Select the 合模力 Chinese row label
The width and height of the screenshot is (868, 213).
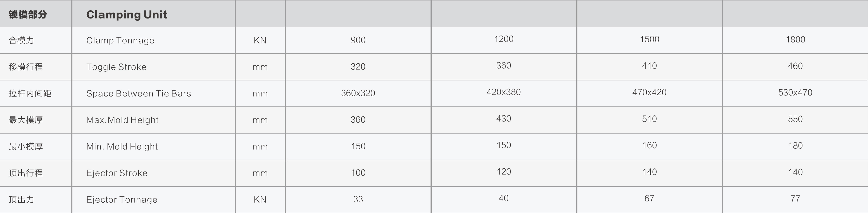tap(21, 40)
